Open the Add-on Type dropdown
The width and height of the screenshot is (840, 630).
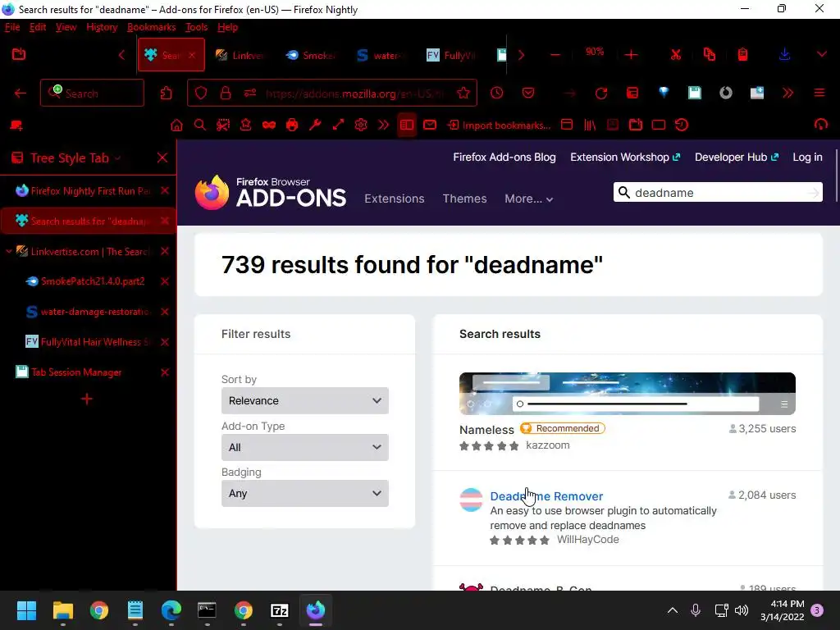pos(305,447)
